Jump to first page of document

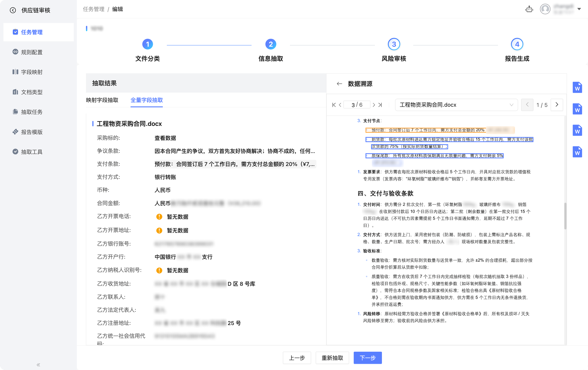[334, 105]
